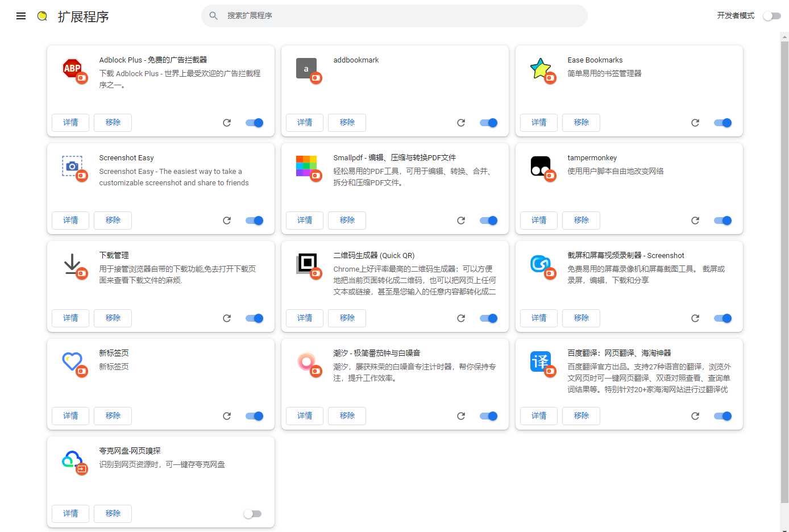Screen dimensions: 789x532
Task: Click the 截屏和屏幕视频录制器 icon
Action: (x=541, y=264)
